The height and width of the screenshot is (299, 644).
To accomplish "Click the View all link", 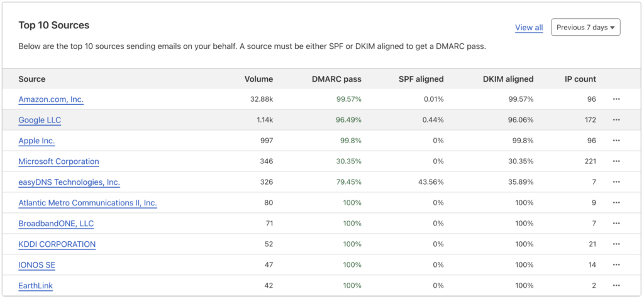I will pyautogui.click(x=528, y=28).
